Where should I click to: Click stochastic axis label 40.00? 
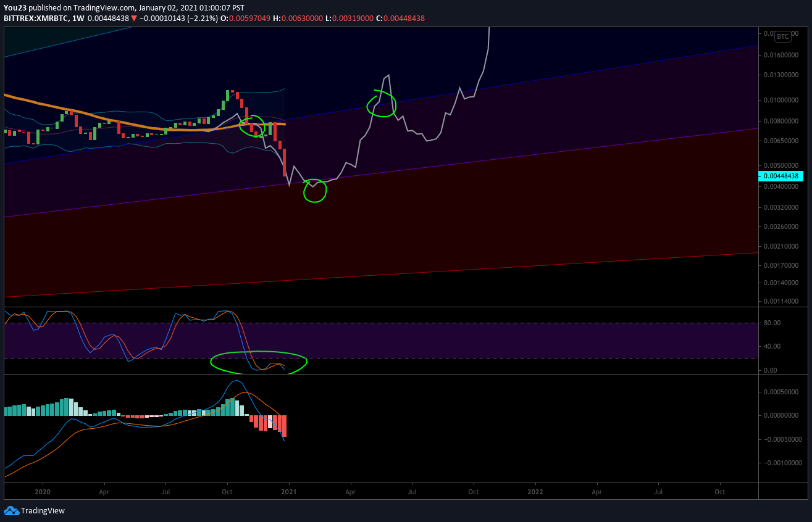772,347
